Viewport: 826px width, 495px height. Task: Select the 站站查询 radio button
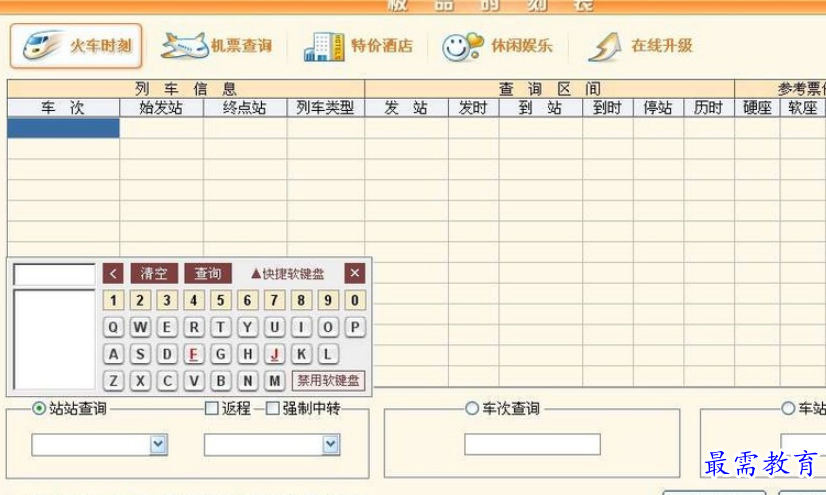pos(38,408)
